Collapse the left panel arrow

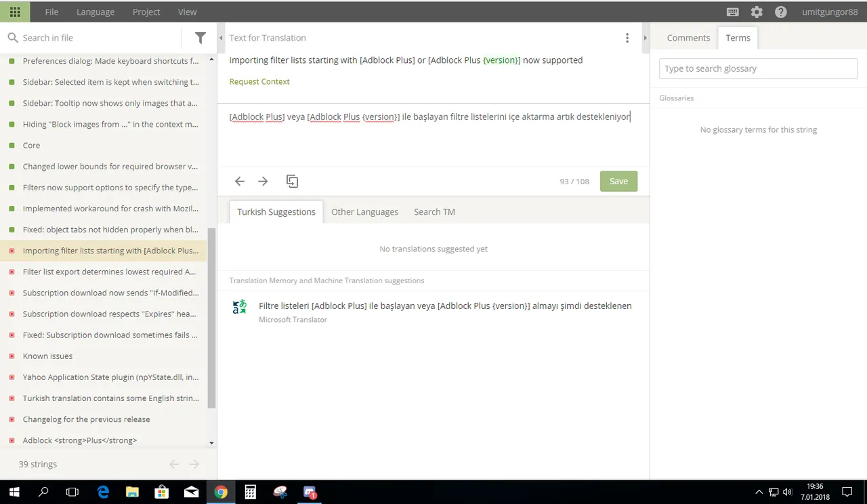[221, 38]
